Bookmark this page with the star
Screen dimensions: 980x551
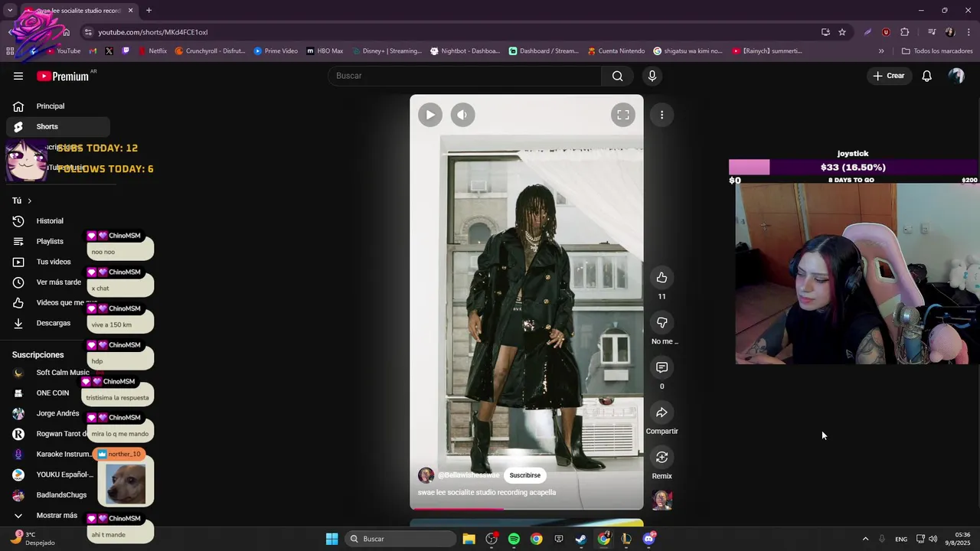842,32
